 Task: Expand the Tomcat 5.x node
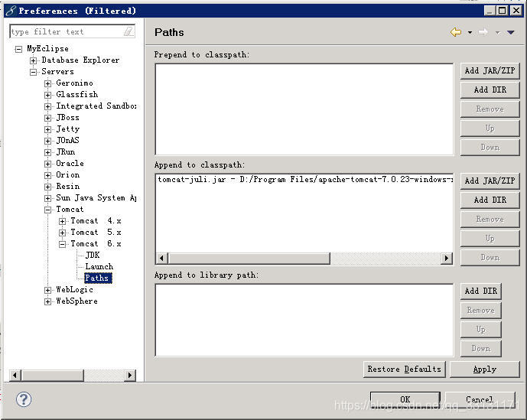pos(62,233)
